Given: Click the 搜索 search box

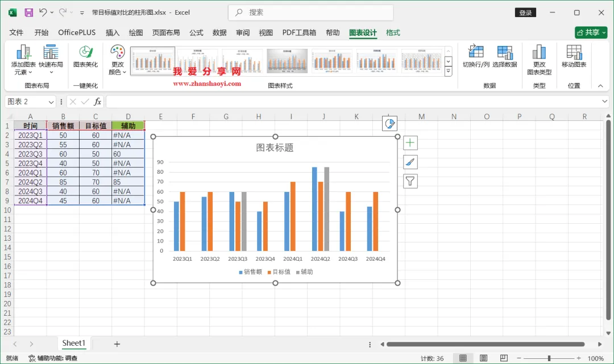Looking at the screenshot, I should pos(310,12).
